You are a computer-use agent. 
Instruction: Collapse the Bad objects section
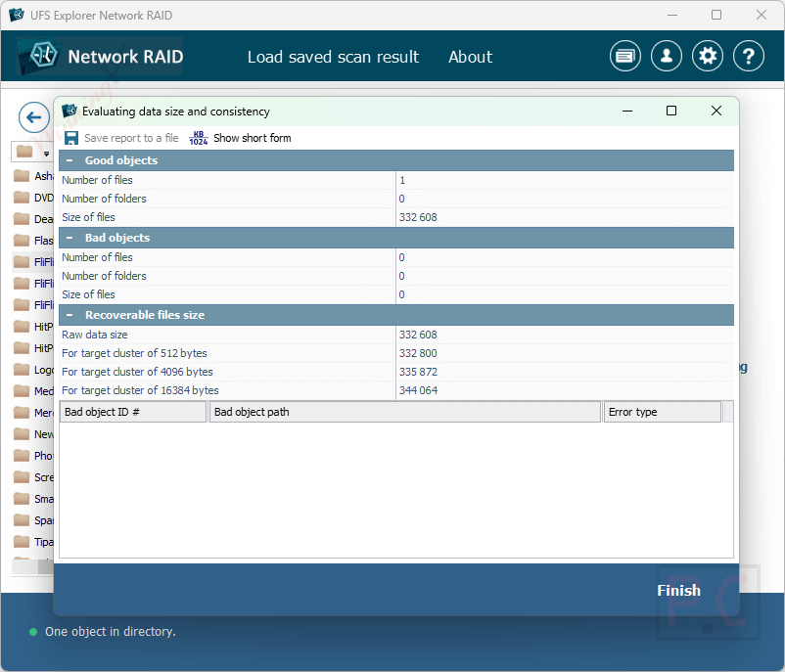coord(69,238)
